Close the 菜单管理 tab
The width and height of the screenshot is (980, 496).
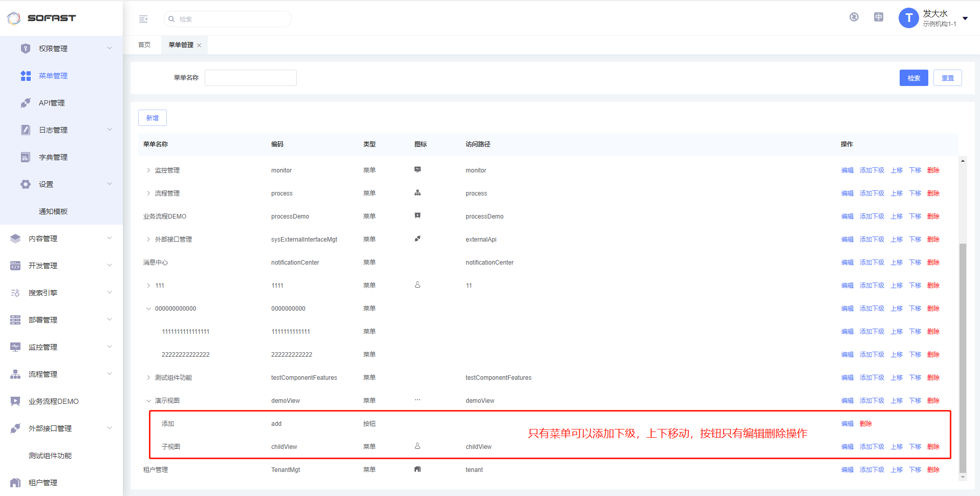pyautogui.click(x=199, y=46)
